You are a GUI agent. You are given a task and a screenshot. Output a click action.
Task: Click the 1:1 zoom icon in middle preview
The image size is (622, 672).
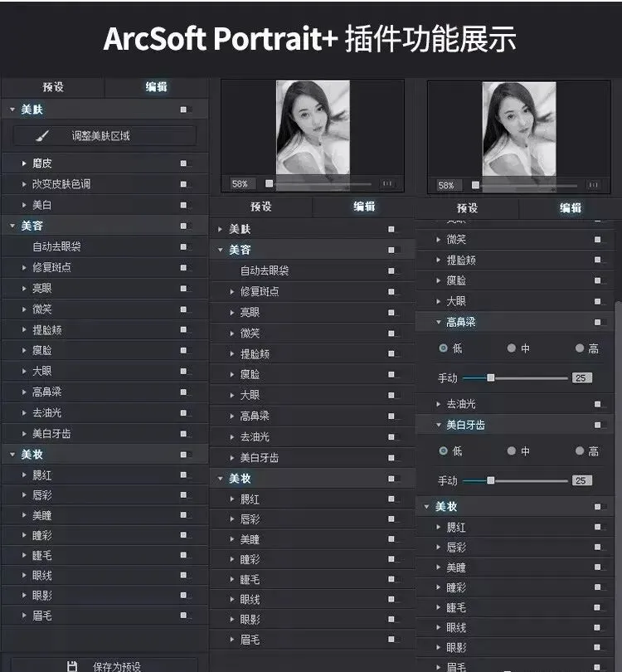pos(387,183)
